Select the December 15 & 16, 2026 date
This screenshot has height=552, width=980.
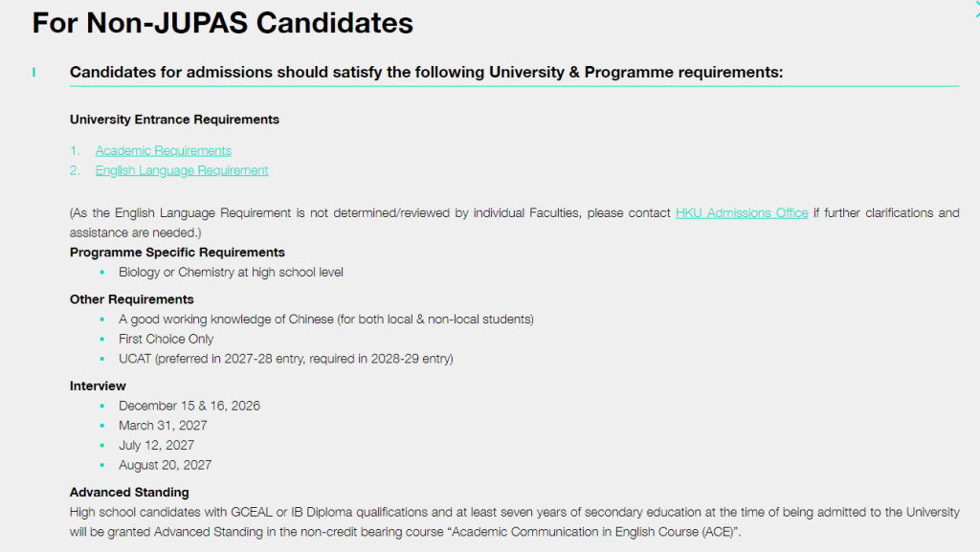[189, 406]
